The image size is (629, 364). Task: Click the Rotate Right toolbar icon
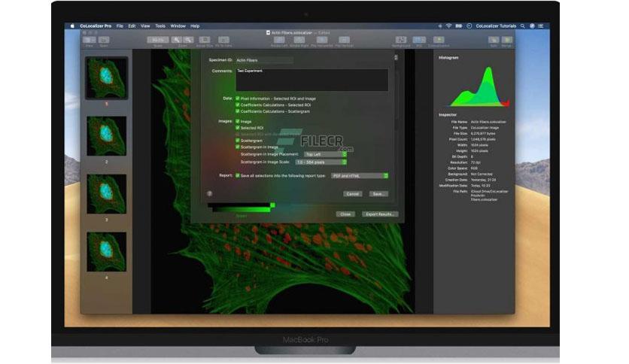(299, 40)
